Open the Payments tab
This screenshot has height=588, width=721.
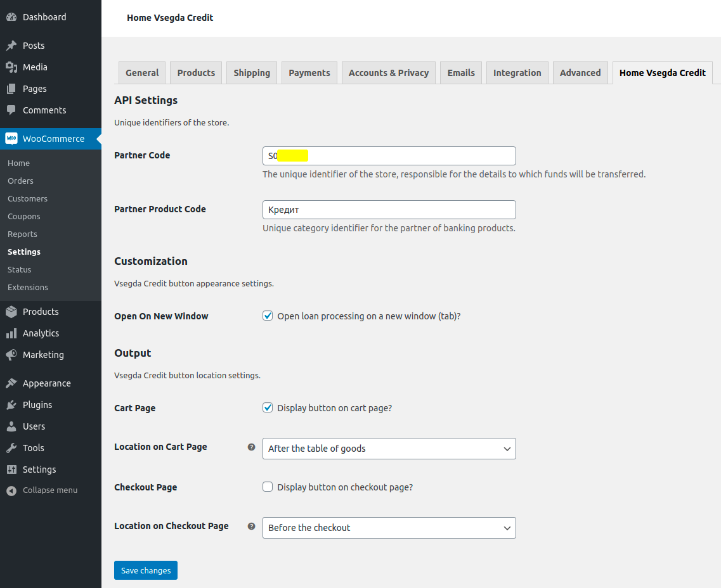[309, 73]
